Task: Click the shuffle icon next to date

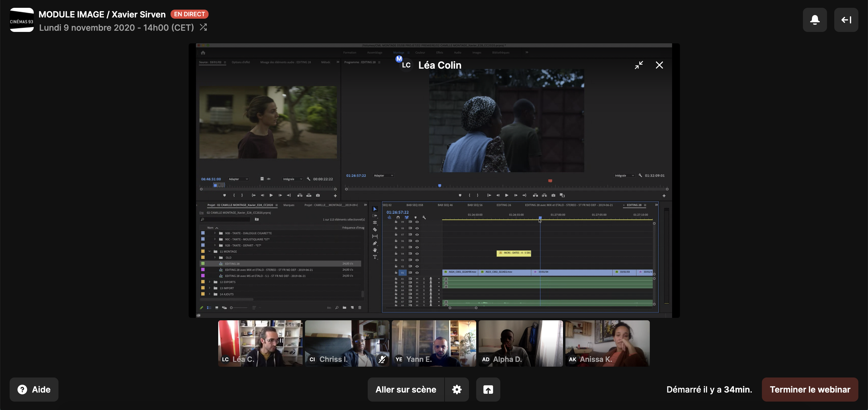Action: (x=203, y=27)
